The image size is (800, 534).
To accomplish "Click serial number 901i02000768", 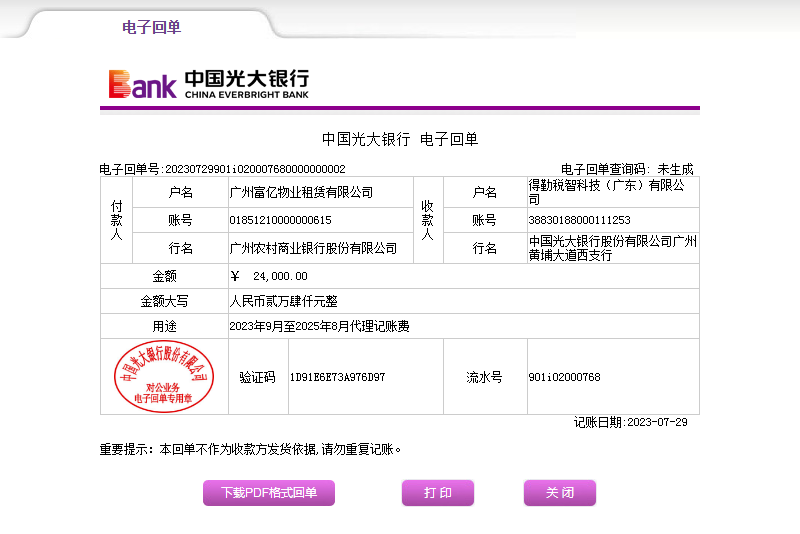I will coord(564,377).
